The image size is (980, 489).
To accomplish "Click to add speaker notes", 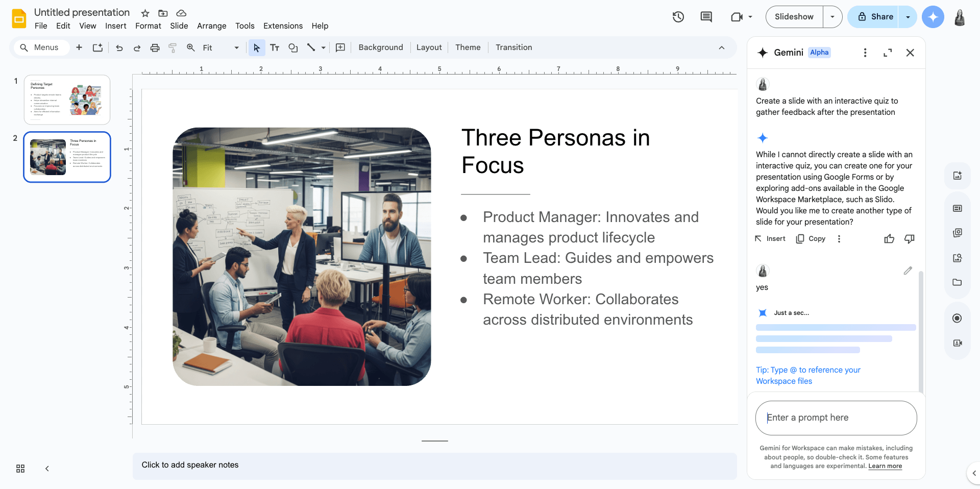I will pyautogui.click(x=435, y=466).
